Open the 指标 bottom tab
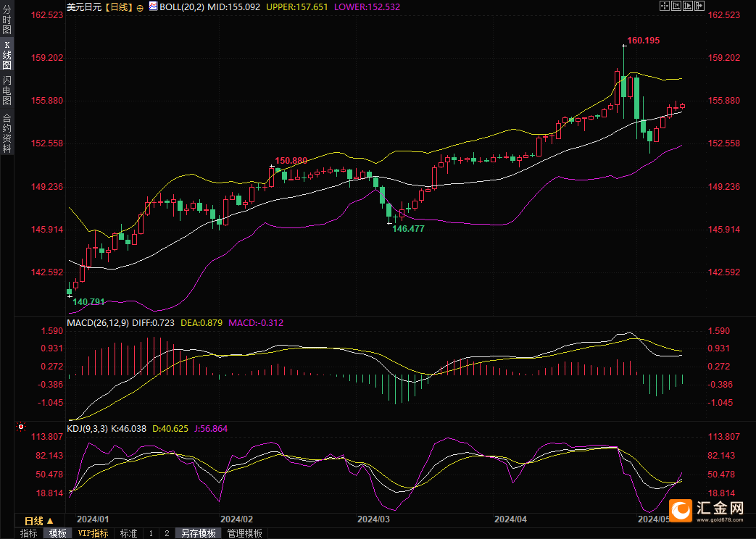This screenshot has width=756, height=539. [x=29, y=533]
